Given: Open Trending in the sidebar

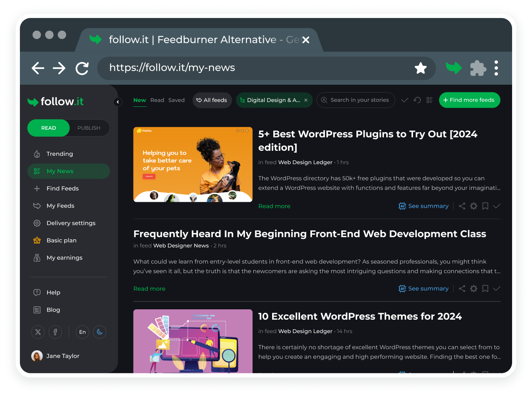Looking at the screenshot, I should click(x=69, y=154).
